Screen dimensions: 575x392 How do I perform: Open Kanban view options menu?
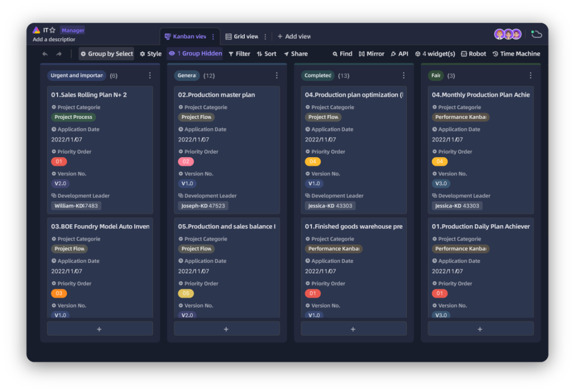point(213,37)
